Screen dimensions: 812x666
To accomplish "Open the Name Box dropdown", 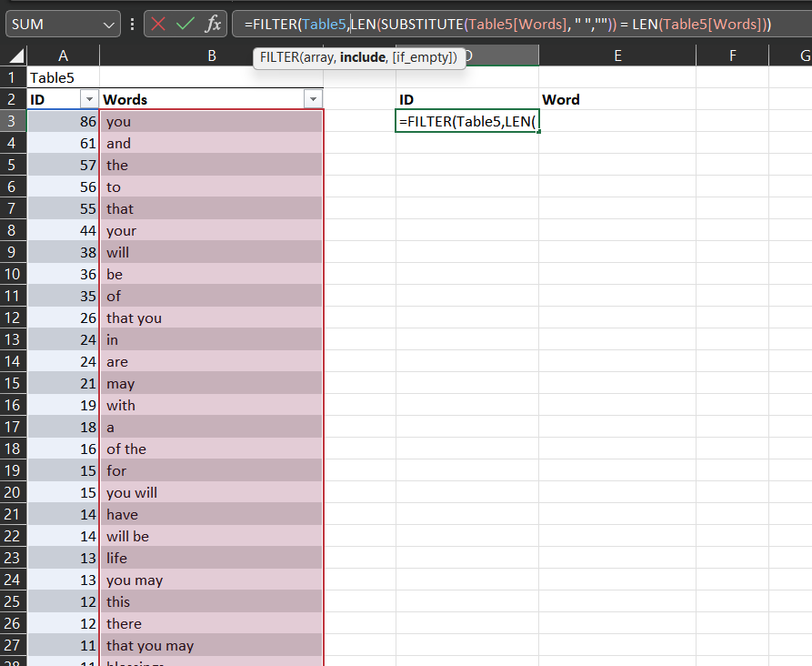I will click(x=108, y=25).
